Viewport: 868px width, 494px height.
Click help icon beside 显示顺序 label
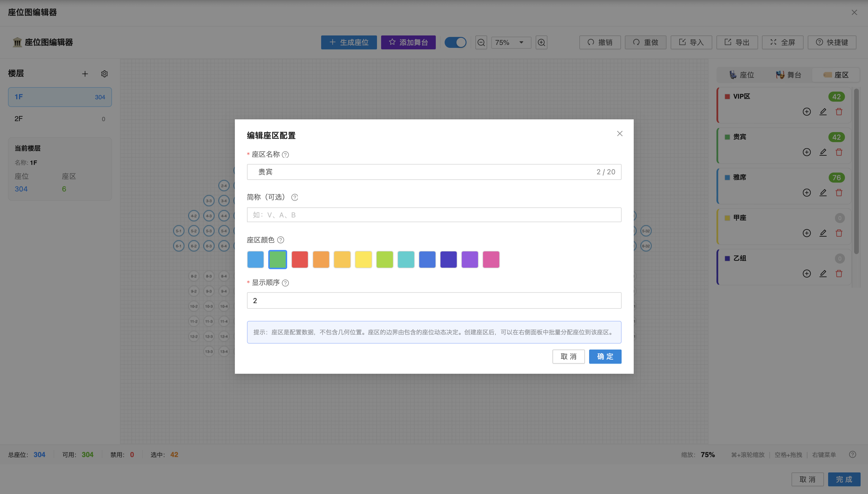pyautogui.click(x=286, y=283)
